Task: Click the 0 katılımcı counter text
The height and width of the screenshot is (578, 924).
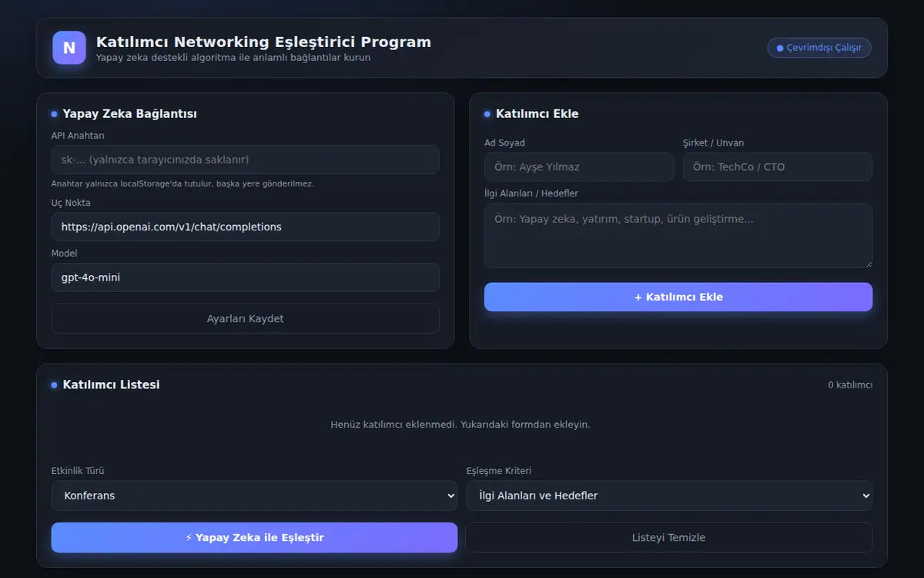Action: tap(850, 385)
